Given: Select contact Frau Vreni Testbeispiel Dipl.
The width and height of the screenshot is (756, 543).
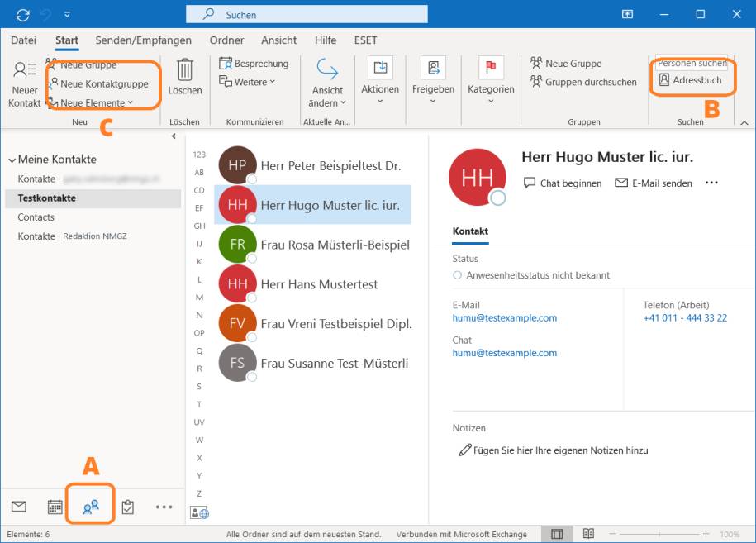Looking at the screenshot, I should (x=312, y=324).
